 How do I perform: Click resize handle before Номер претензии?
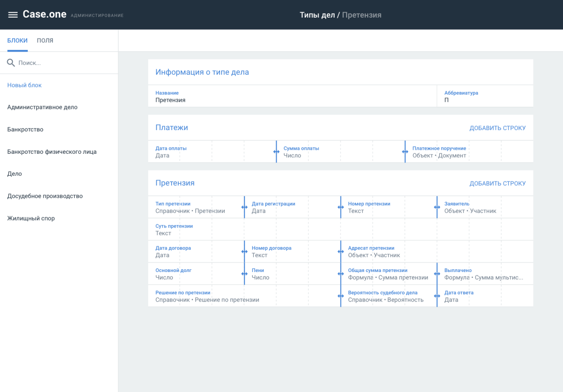pyautogui.click(x=341, y=207)
